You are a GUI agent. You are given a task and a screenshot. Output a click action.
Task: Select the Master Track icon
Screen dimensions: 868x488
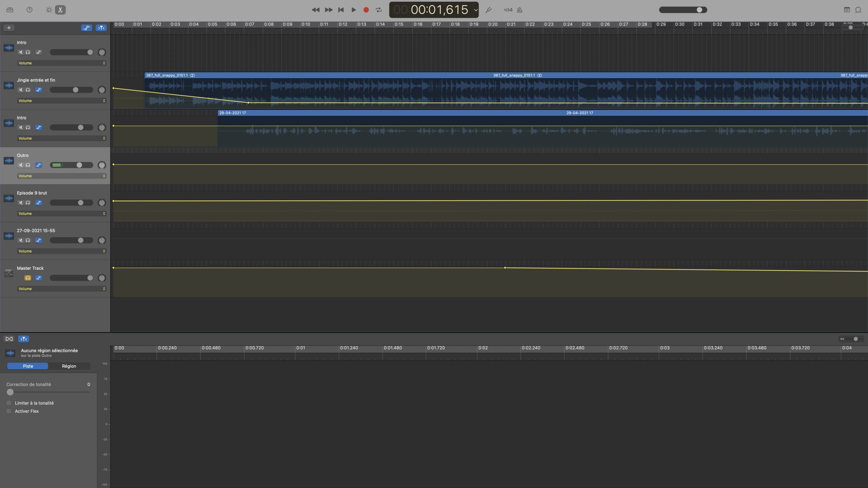click(9, 273)
